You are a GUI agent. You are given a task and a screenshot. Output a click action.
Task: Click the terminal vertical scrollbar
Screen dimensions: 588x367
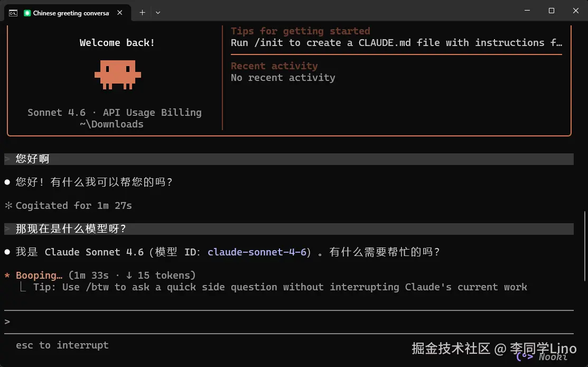[585, 246]
